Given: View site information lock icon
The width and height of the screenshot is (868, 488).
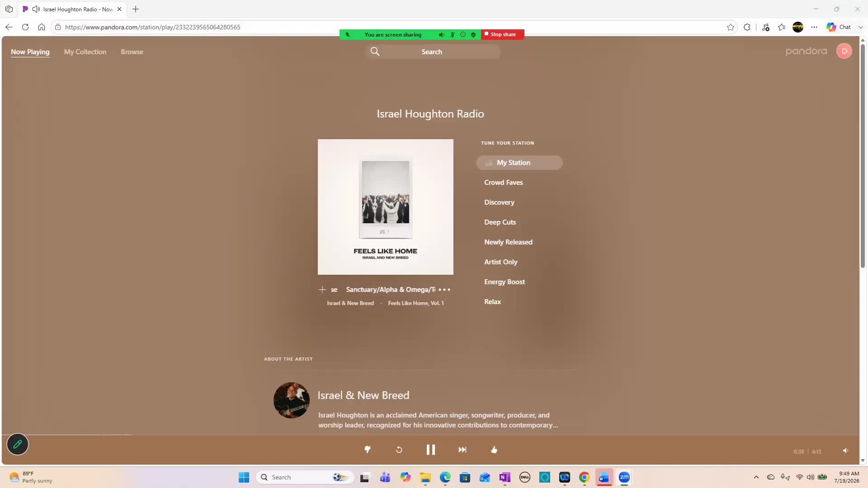Looking at the screenshot, I should tap(58, 27).
